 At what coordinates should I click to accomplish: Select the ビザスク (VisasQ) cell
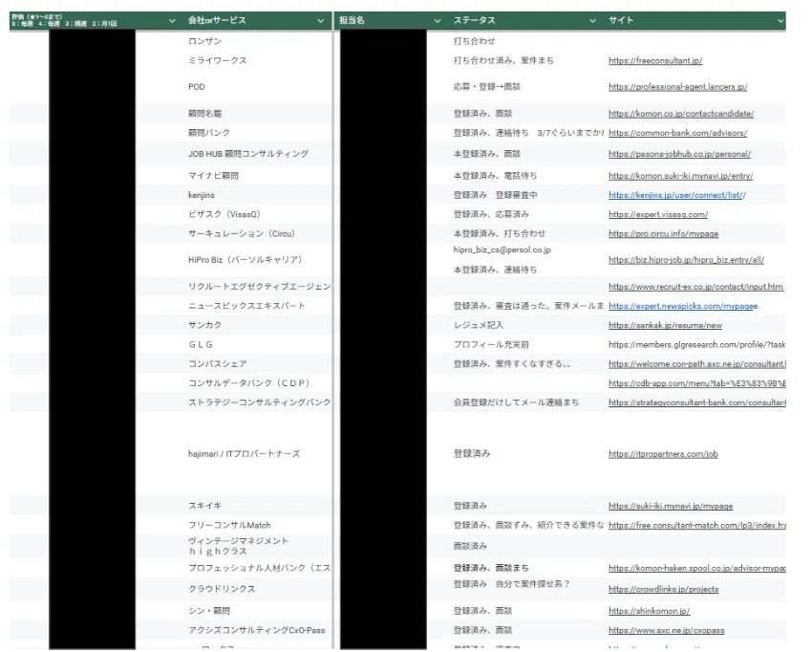pyautogui.click(x=224, y=214)
